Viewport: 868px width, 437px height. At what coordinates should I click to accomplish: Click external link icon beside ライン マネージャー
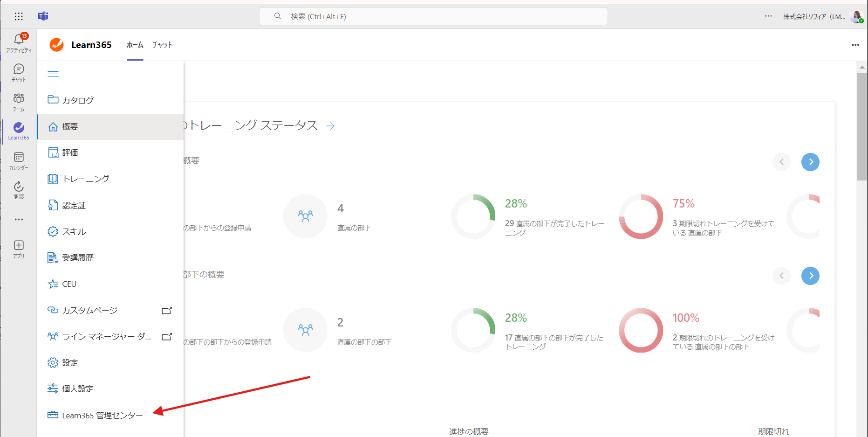[167, 337]
